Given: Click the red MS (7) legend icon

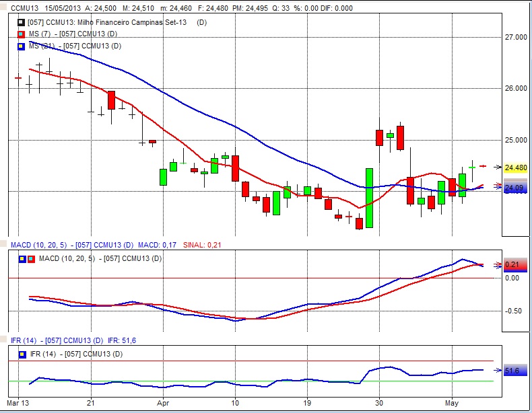Looking at the screenshot, I should pyautogui.click(x=22, y=34).
